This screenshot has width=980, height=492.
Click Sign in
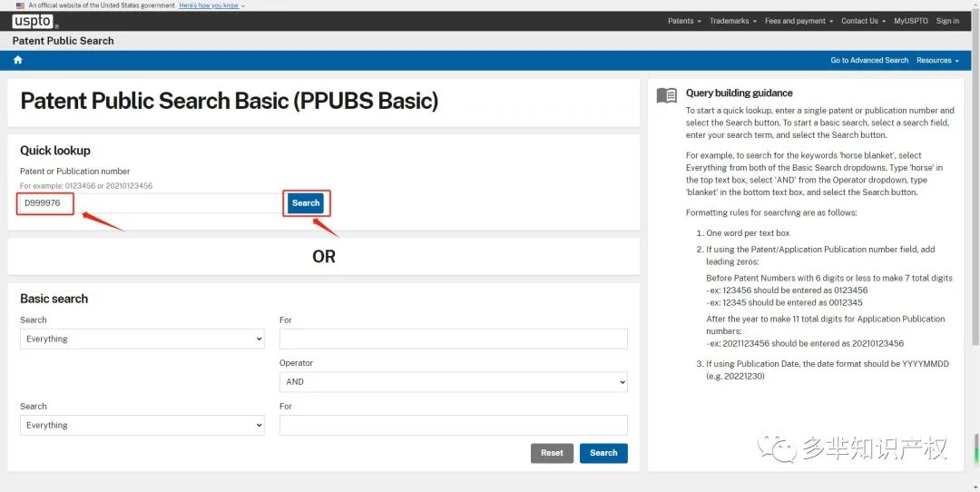coord(947,21)
